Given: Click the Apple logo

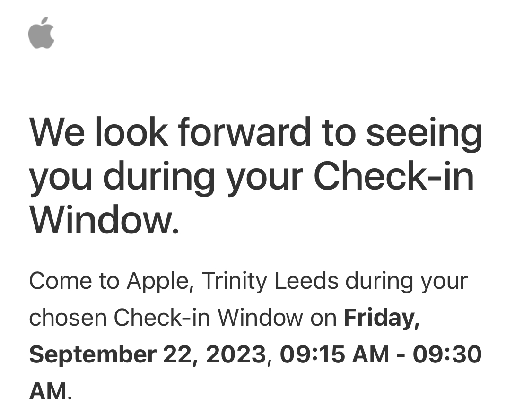Looking at the screenshot, I should pyautogui.click(x=42, y=33).
